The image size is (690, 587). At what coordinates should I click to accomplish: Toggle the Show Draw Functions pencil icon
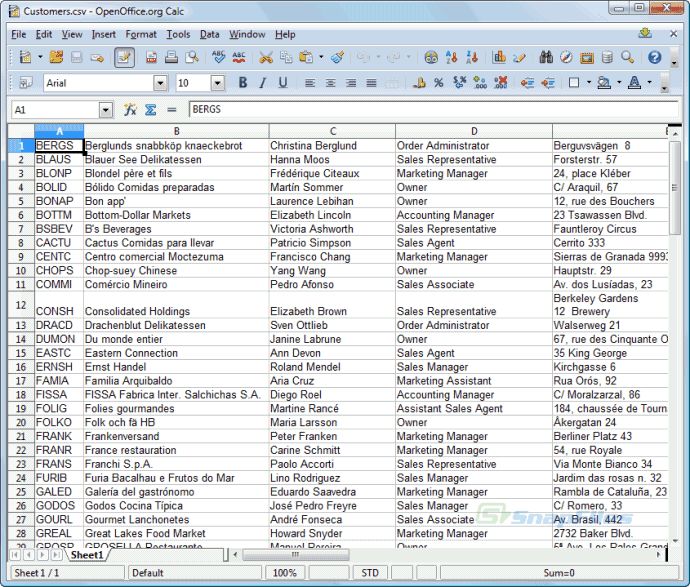coord(519,57)
